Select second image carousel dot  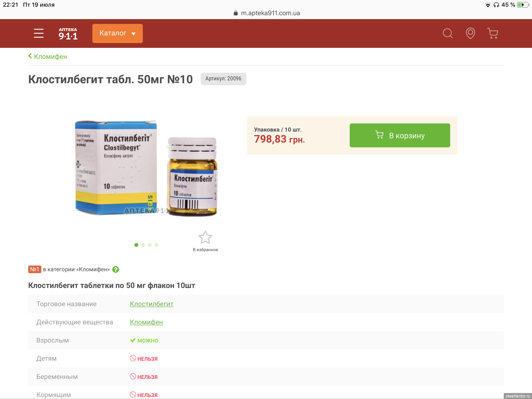pyautogui.click(x=143, y=245)
